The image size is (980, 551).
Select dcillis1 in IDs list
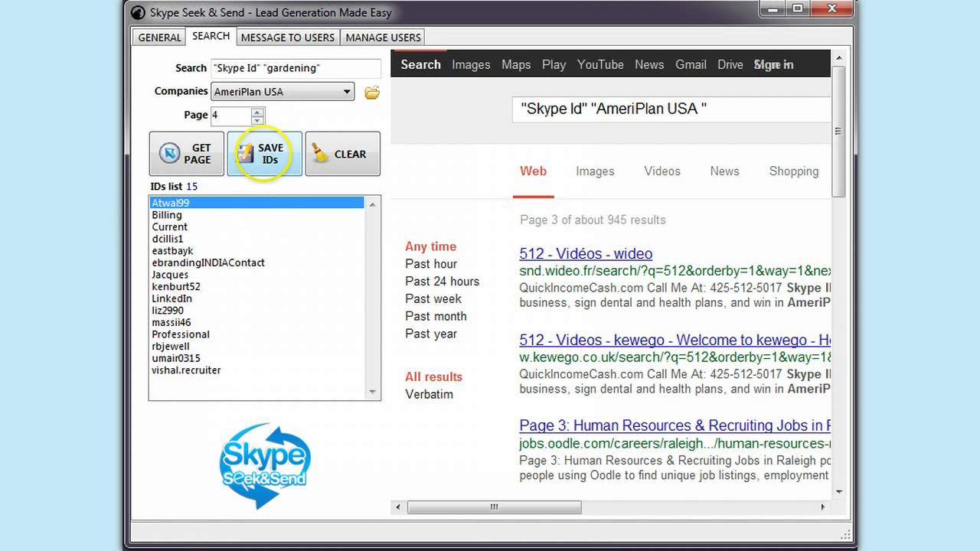tap(256, 239)
